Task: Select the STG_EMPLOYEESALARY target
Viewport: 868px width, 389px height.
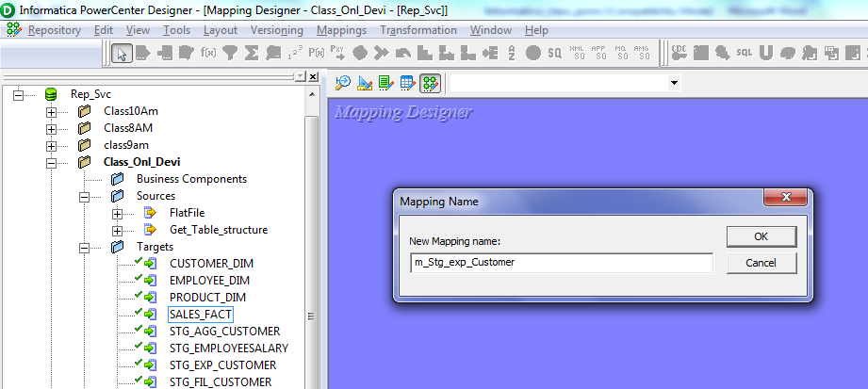Action: tap(229, 348)
